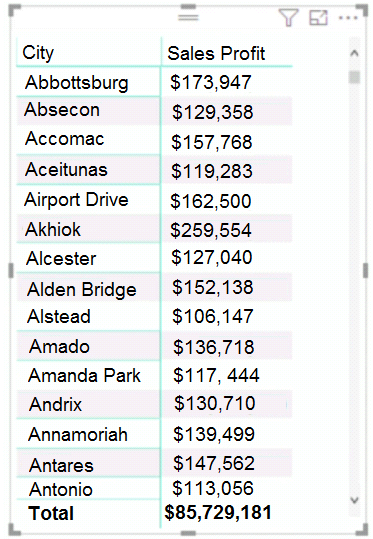The image size is (373, 539).
Task: Sort by City column header
Action: coord(38,53)
